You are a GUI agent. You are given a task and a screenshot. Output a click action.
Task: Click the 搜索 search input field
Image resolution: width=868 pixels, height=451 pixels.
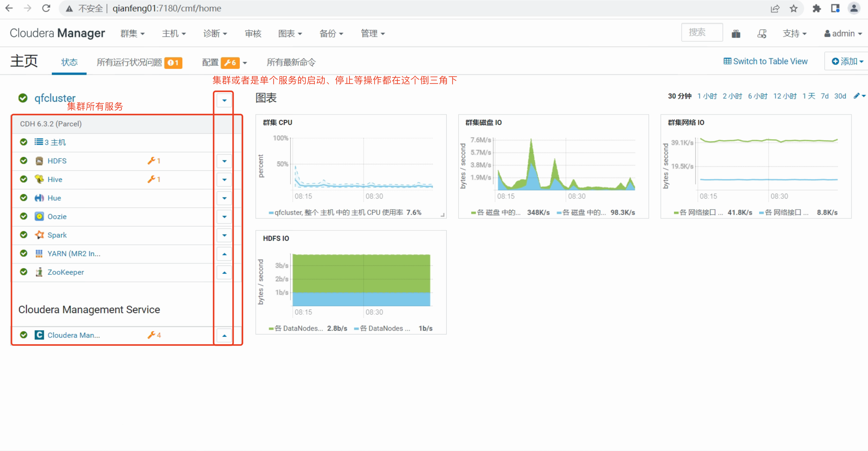(x=702, y=32)
